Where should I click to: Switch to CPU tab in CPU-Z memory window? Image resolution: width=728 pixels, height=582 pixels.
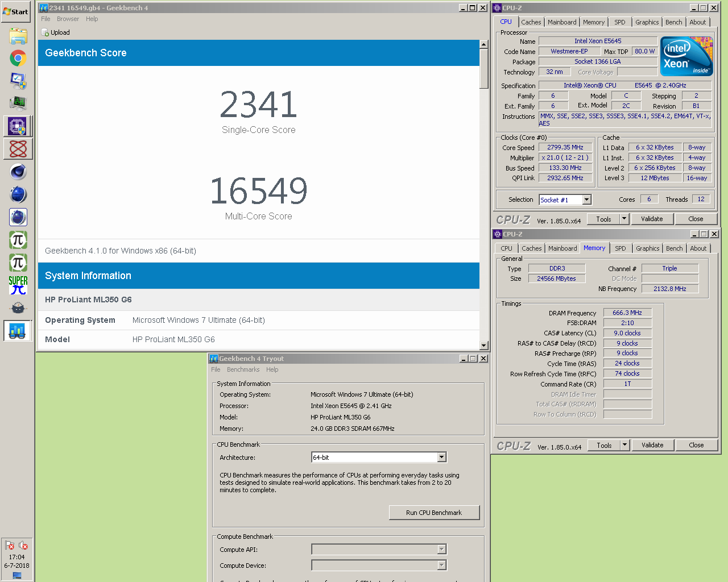tap(506, 248)
